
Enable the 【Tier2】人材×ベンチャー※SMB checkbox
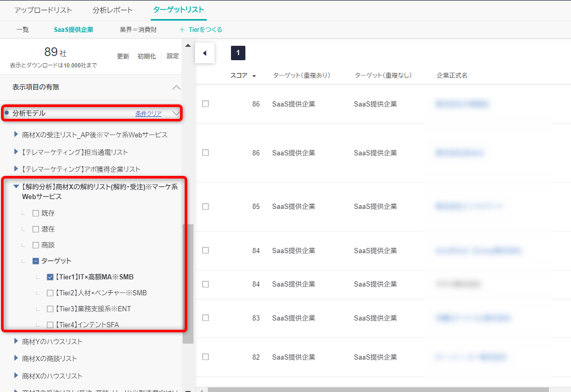[50, 293]
